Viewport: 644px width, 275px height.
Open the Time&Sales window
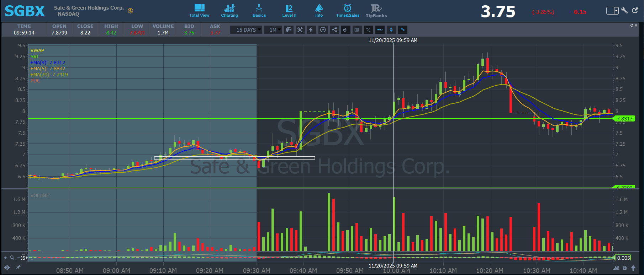click(348, 10)
